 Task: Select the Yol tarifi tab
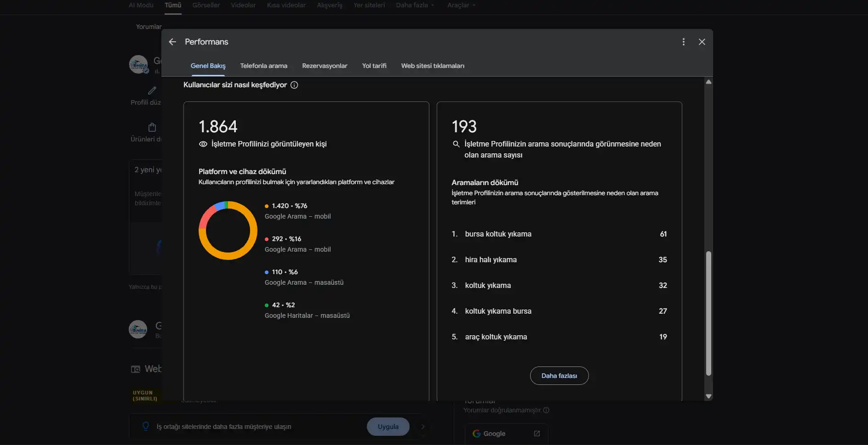(x=374, y=66)
